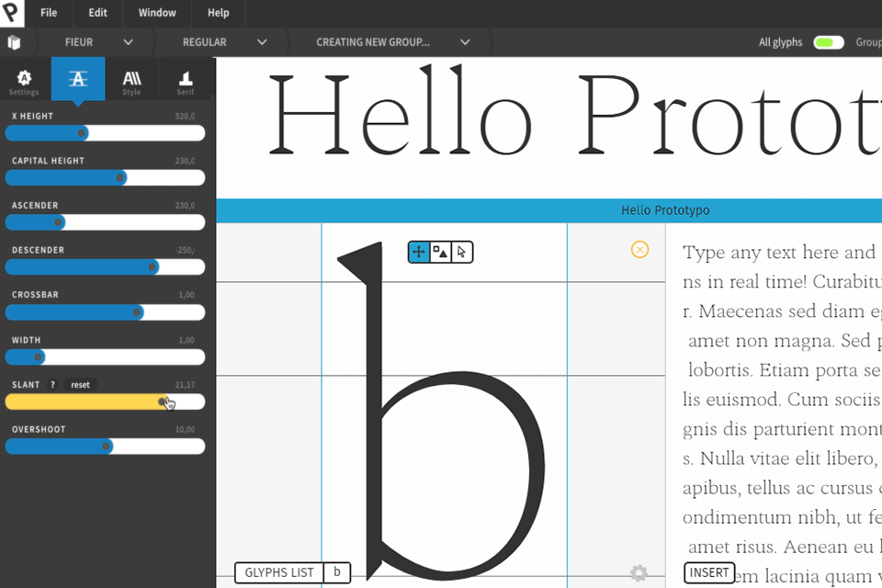Click the Crossbar value 1,00
The height and width of the screenshot is (588, 882).
[187, 295]
